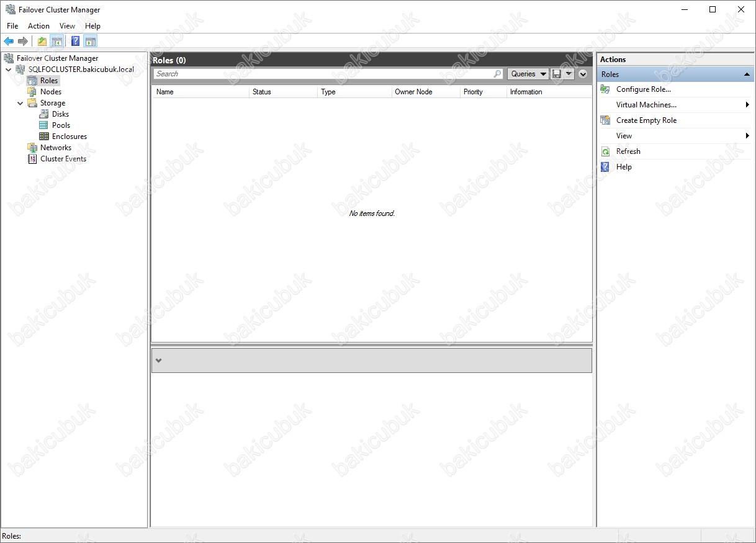Sort by the Status column header
756x543 pixels.
pos(284,92)
